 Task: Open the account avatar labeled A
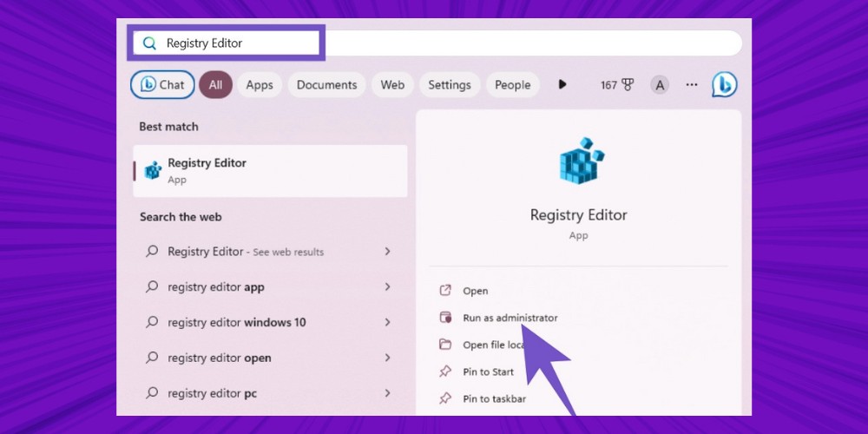(660, 85)
